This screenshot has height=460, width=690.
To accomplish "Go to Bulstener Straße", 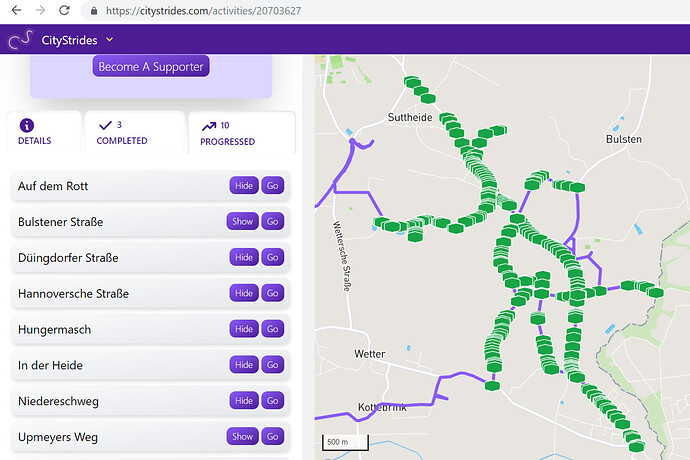I will (272, 221).
